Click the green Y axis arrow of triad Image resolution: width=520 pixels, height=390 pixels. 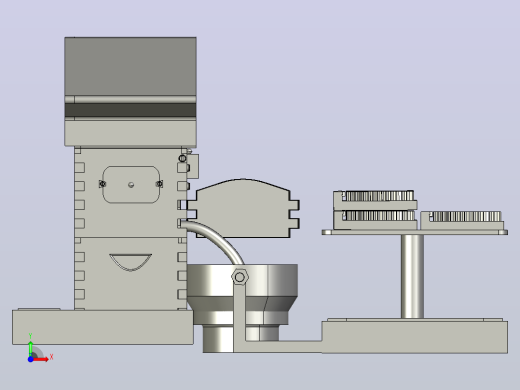click(x=30, y=348)
